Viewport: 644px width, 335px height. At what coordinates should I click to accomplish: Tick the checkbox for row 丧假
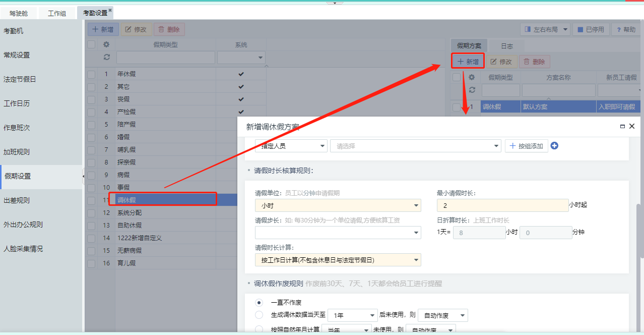91,99
